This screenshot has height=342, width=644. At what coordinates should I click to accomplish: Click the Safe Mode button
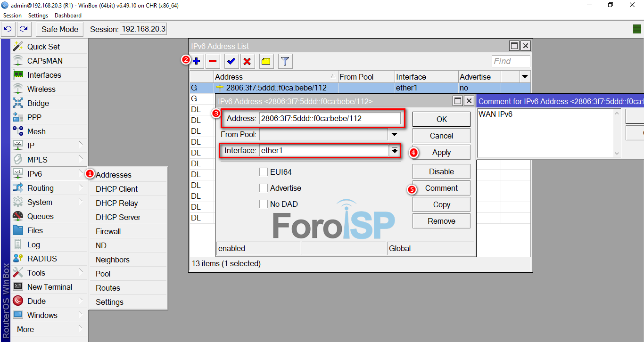pyautogui.click(x=60, y=29)
